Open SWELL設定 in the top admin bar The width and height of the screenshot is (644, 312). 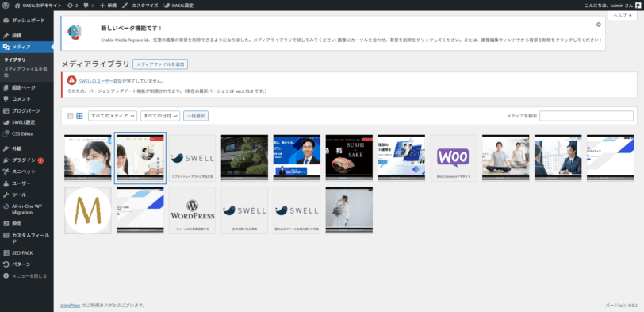coord(178,6)
